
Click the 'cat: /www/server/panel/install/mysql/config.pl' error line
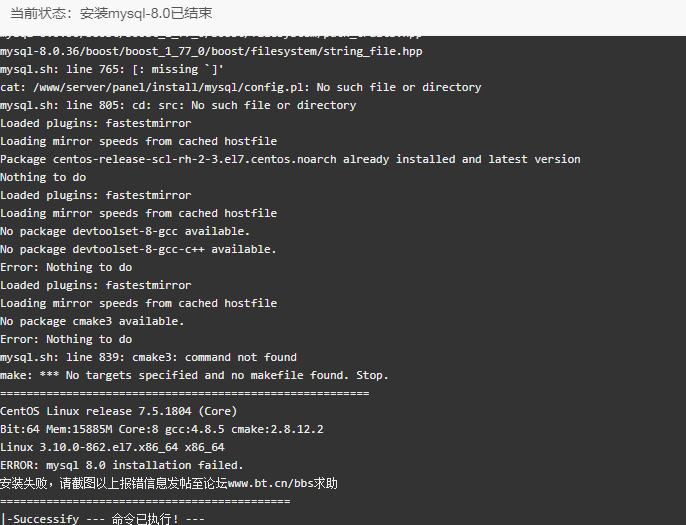(x=241, y=88)
